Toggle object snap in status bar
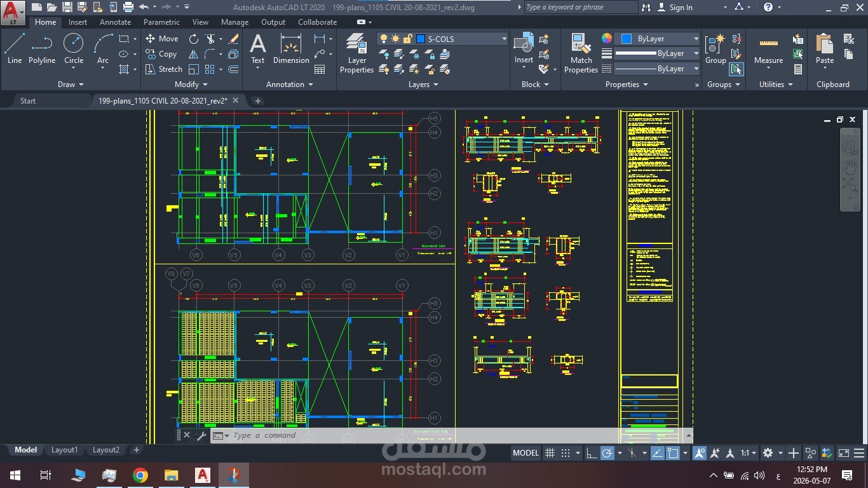The width and height of the screenshot is (868, 488). [x=673, y=453]
